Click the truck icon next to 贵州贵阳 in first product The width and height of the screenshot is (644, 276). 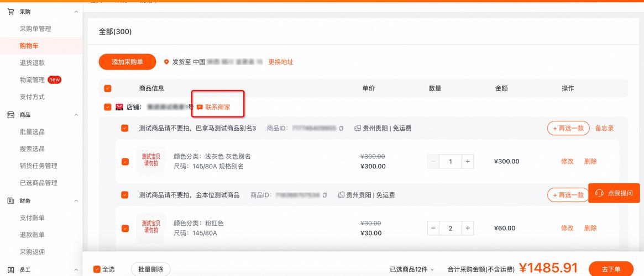pos(357,128)
